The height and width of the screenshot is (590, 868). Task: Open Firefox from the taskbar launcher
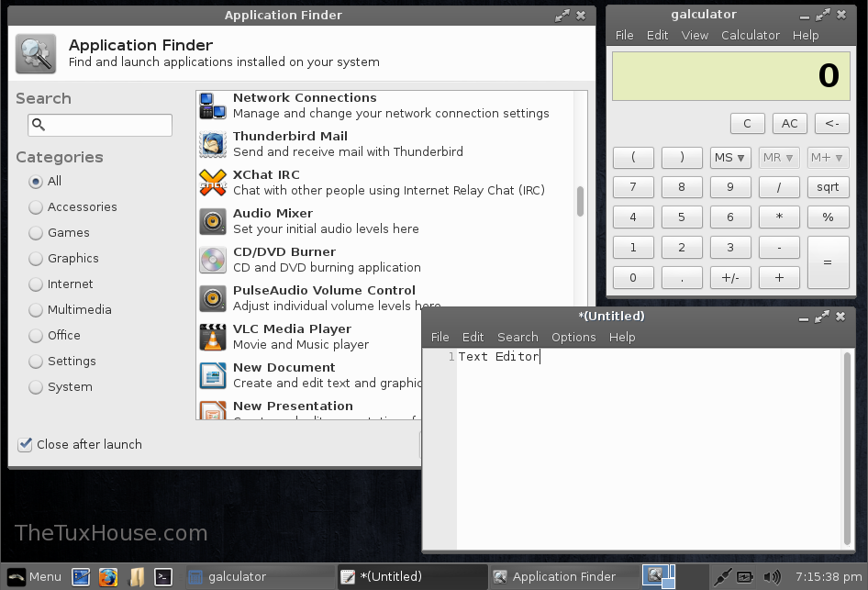[x=108, y=577]
